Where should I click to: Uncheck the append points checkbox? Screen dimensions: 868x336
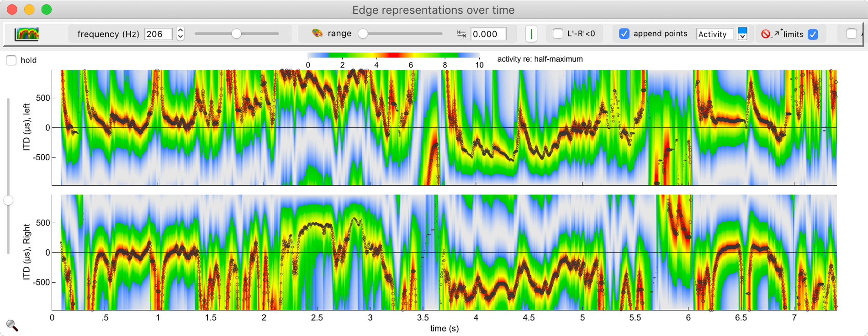pos(624,34)
